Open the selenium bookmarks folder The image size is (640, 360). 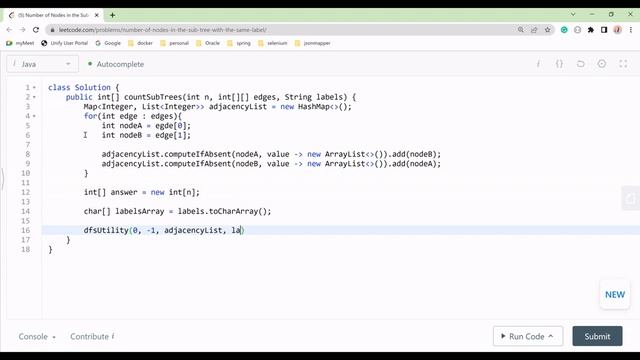click(x=273, y=43)
